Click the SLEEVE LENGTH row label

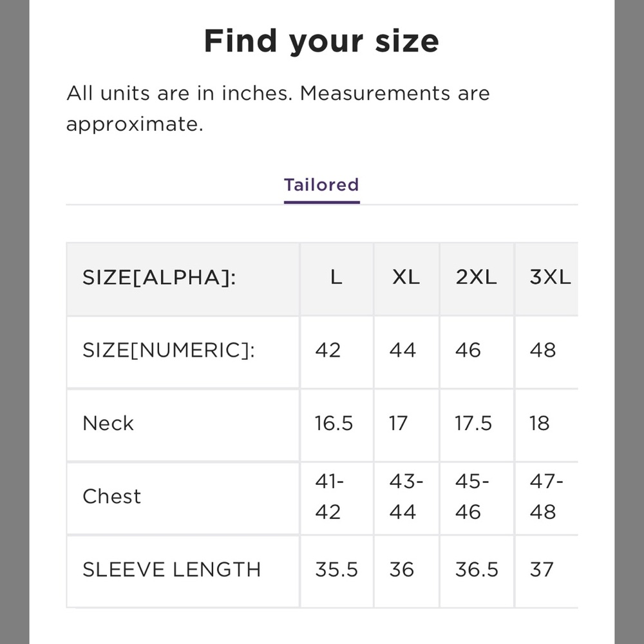(171, 570)
